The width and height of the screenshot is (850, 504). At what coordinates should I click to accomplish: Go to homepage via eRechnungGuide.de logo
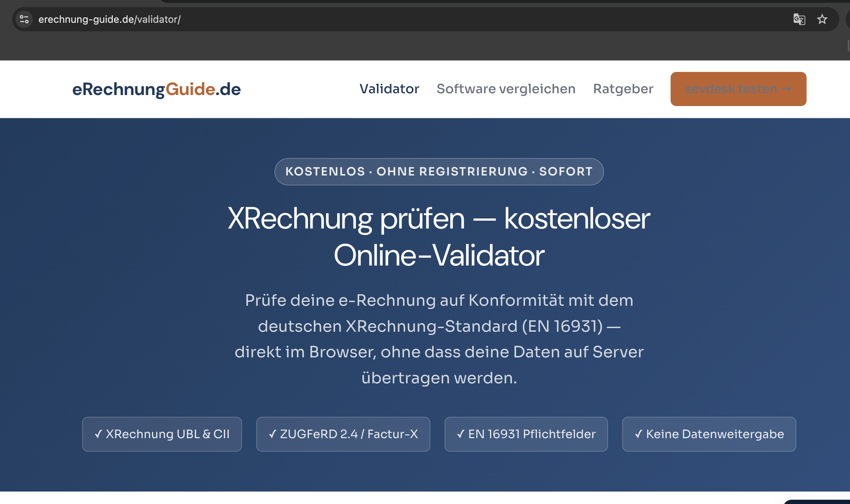[x=156, y=89]
